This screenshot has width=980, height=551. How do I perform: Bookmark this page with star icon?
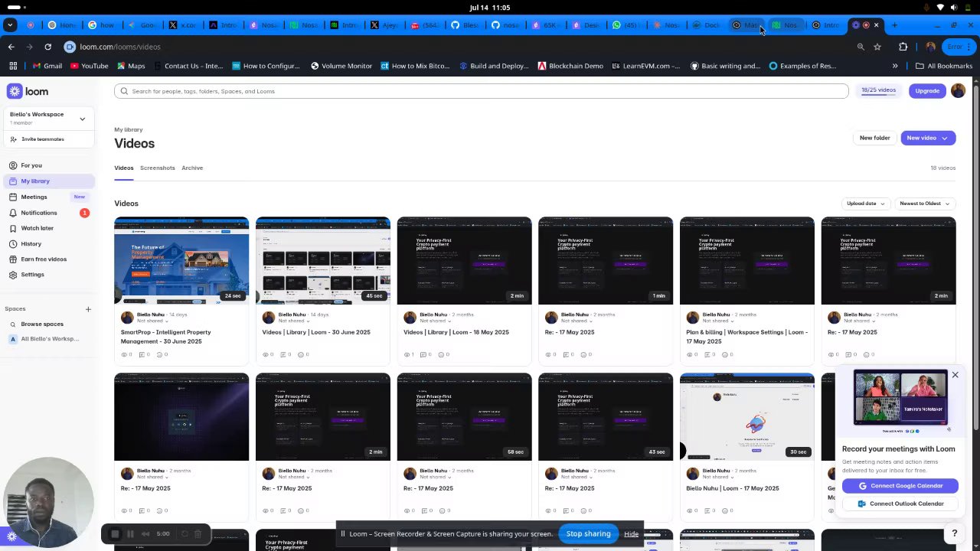click(877, 47)
